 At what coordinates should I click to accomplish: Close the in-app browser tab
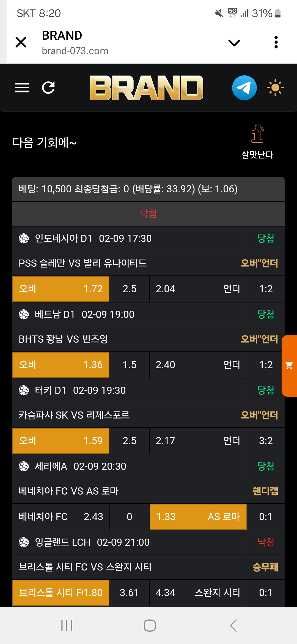point(21,42)
